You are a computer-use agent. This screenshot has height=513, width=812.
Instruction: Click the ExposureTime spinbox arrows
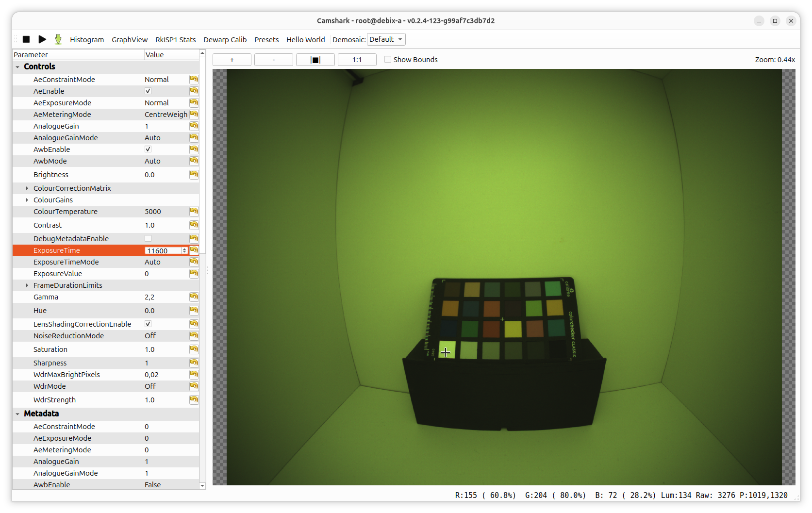coord(184,250)
